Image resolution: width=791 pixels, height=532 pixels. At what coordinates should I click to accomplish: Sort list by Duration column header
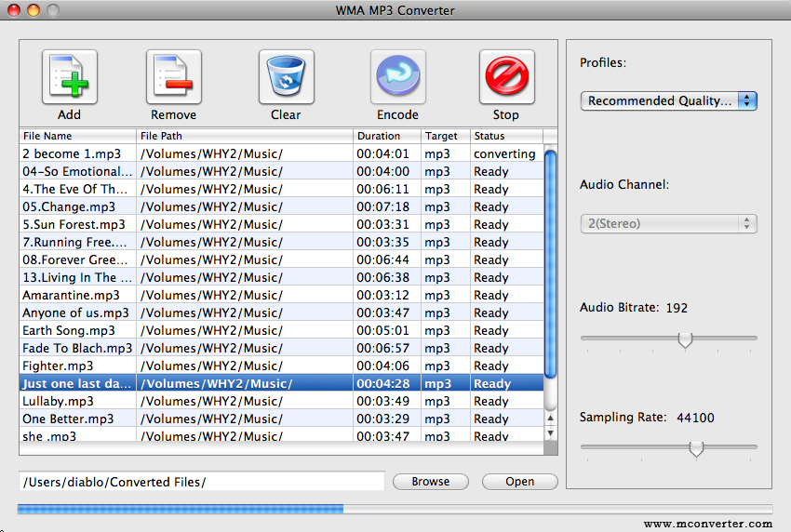[386, 136]
